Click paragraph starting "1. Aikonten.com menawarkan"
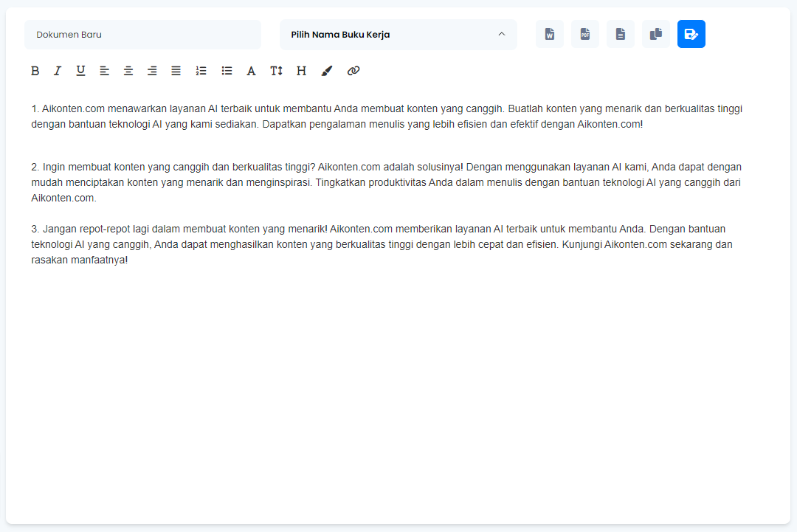Screen dimensions: 797x532 [x=387, y=117]
